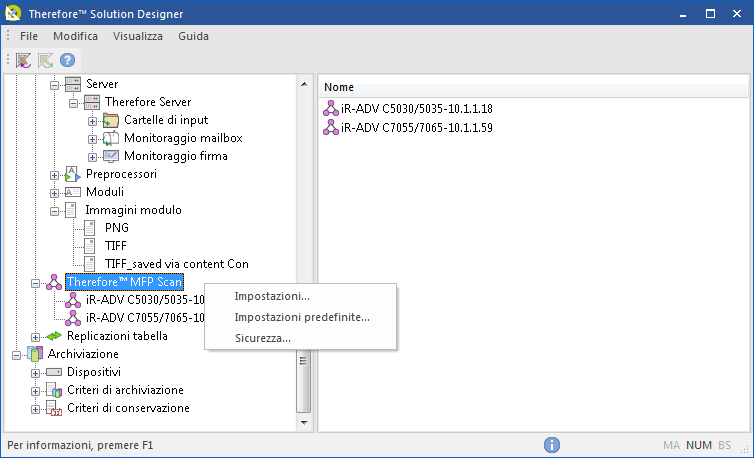Click the Preprocessori icon
755x459 pixels.
(72, 174)
